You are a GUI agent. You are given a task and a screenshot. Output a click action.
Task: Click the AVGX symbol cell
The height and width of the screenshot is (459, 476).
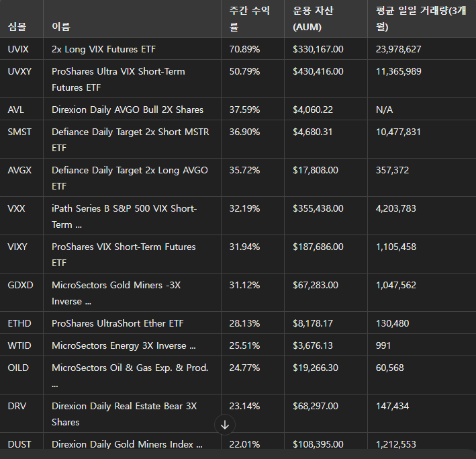click(x=19, y=170)
